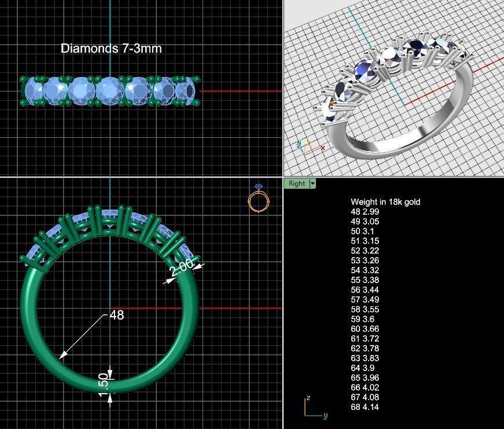Click the orange ring symbol icon
The height and width of the screenshot is (429, 504).
point(257,203)
